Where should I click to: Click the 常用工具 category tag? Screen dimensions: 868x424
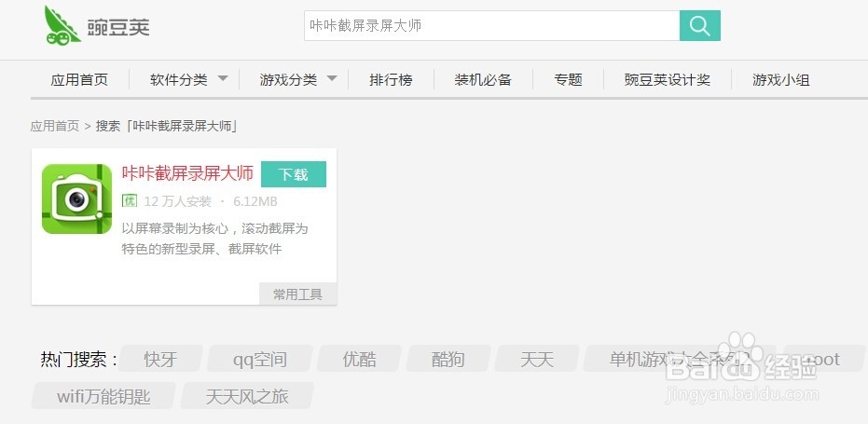click(x=297, y=294)
